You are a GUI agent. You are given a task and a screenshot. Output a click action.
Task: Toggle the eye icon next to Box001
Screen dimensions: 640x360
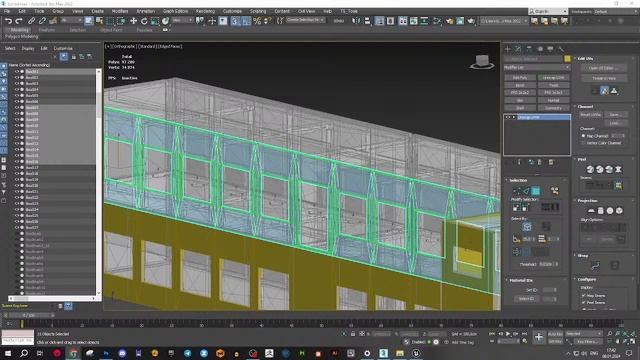17,71
